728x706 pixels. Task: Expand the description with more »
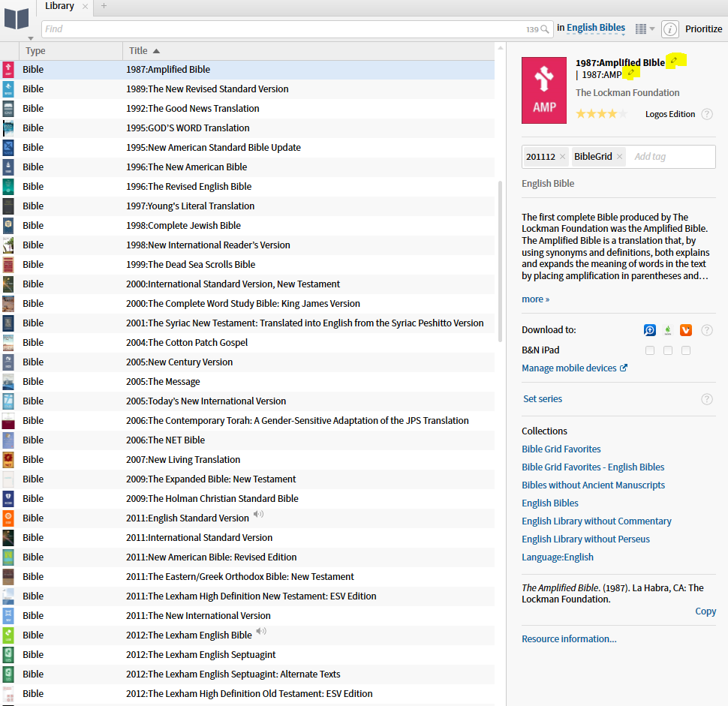(x=535, y=299)
